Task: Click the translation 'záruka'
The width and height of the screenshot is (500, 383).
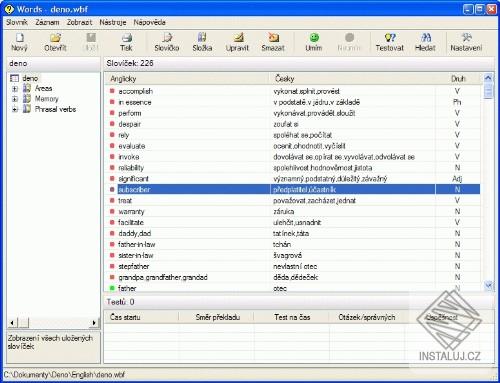Action: (284, 211)
